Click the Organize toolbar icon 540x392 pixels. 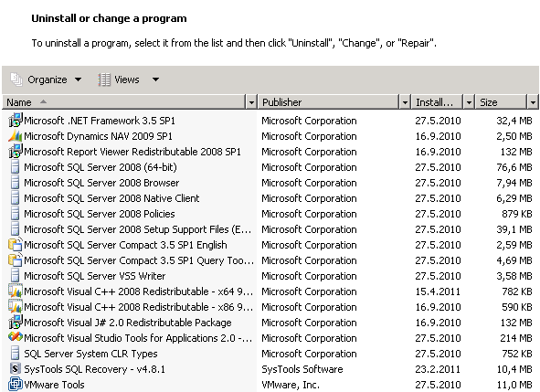(x=16, y=79)
